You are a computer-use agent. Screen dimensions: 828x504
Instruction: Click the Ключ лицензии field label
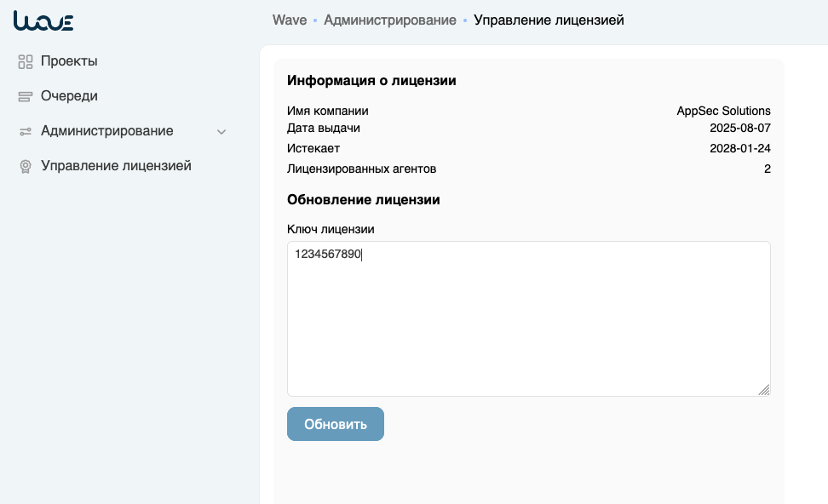[331, 229]
